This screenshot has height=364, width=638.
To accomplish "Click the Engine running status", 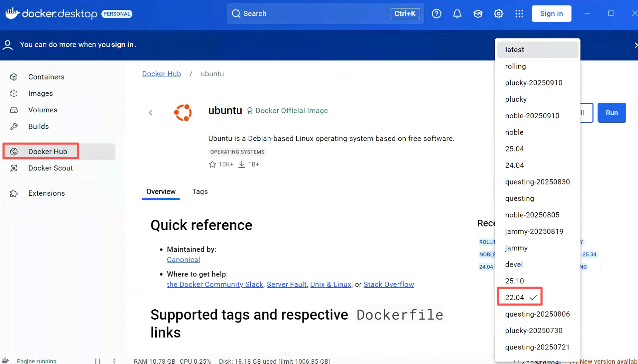I will [36, 361].
